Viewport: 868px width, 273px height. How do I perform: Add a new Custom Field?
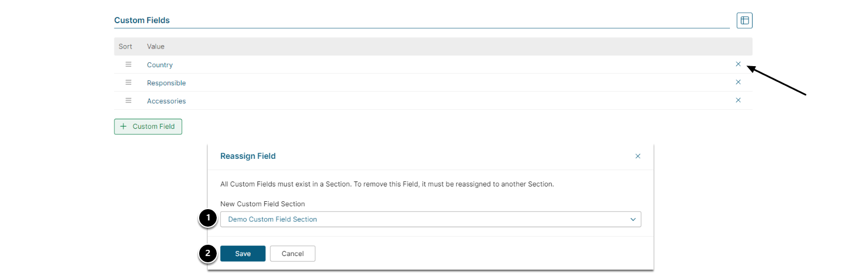coord(148,127)
